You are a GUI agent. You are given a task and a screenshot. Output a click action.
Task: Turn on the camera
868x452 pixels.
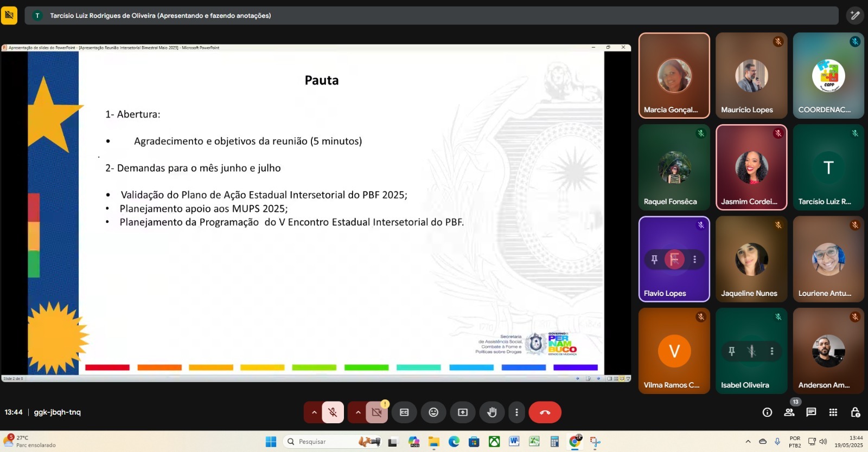(376, 412)
